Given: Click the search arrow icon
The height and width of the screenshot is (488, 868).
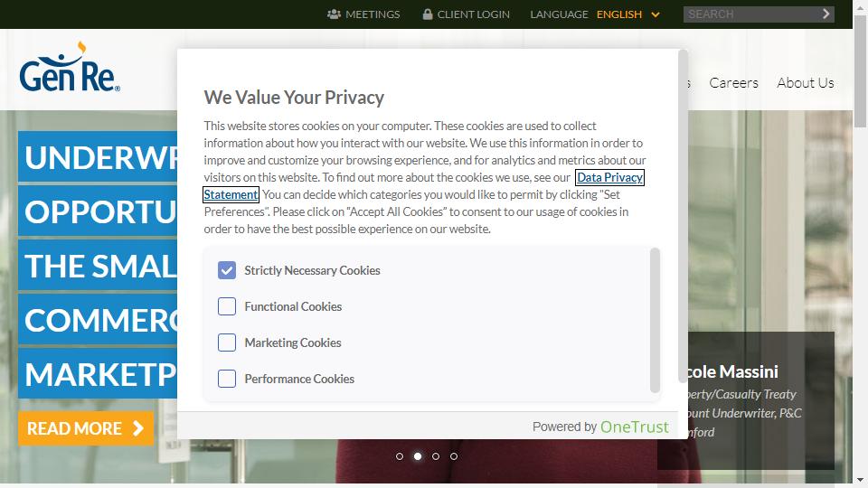Looking at the screenshot, I should (x=826, y=14).
